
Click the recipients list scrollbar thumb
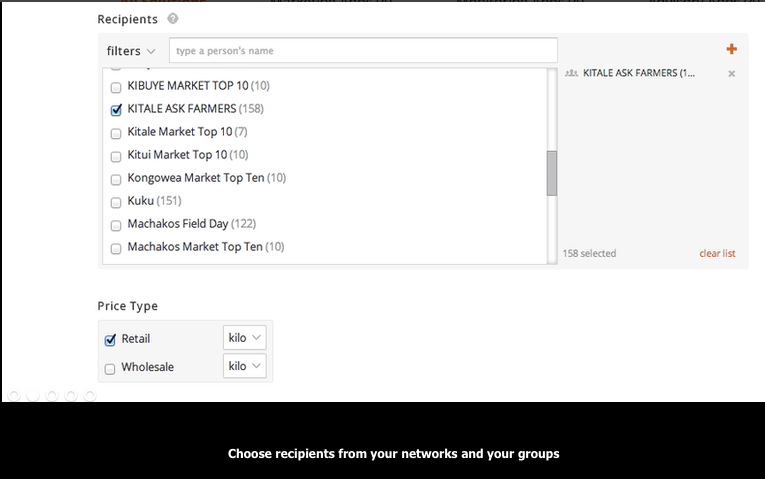[x=552, y=173]
